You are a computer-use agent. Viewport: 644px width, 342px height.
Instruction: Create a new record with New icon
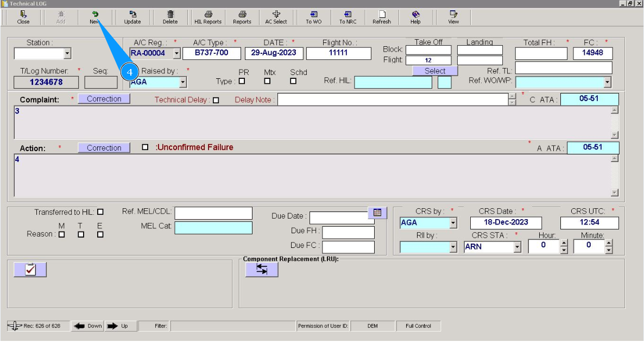pyautogui.click(x=95, y=18)
